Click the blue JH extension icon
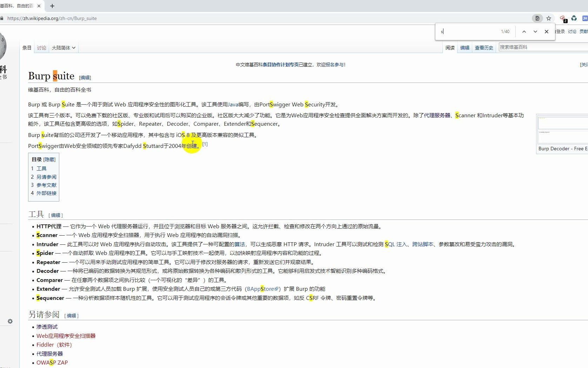Screen dimensions: 588x368 point(585,18)
